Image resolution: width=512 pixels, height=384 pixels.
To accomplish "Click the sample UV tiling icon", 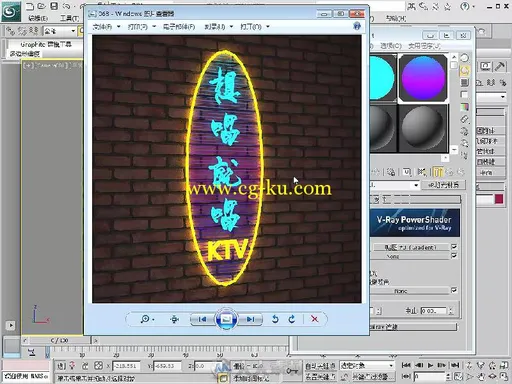I will coord(464,95).
